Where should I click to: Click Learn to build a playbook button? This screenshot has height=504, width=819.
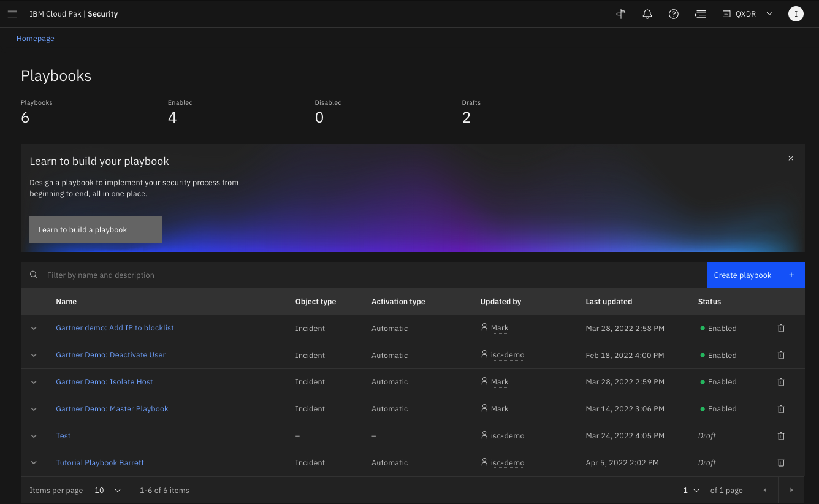pos(96,230)
